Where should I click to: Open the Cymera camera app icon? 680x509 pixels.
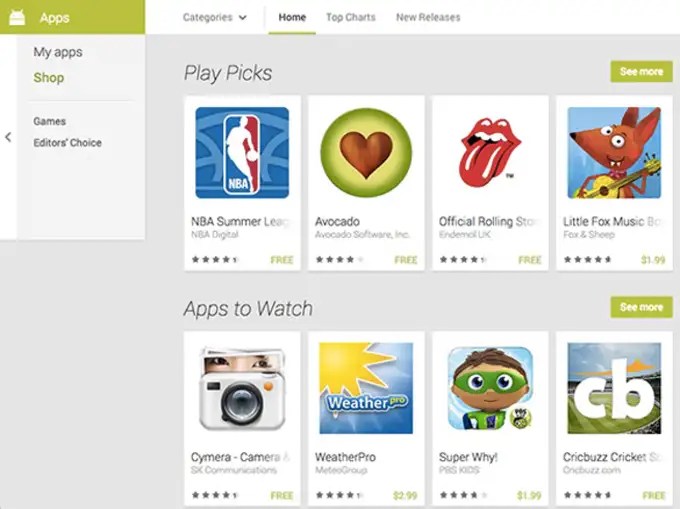(242, 388)
